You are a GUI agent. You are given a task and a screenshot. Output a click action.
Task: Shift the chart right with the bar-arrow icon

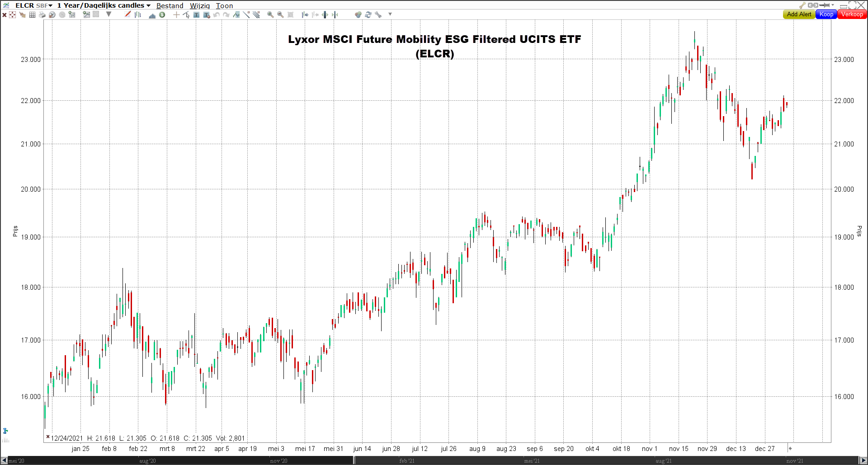pos(305,15)
